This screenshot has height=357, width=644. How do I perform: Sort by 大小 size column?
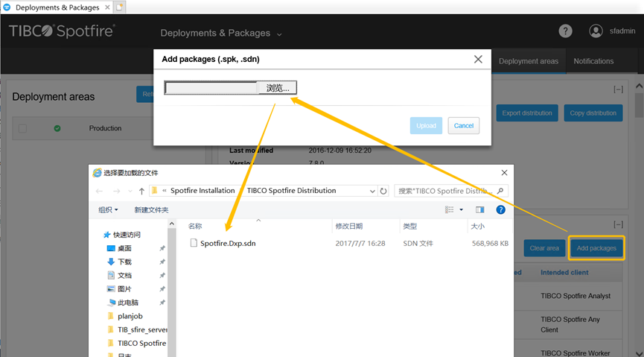(x=478, y=227)
